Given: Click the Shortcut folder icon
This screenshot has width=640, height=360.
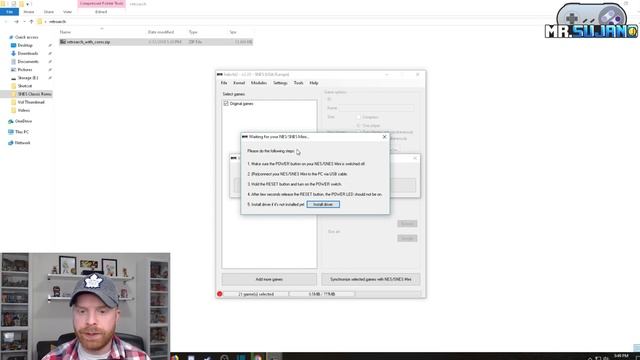Looking at the screenshot, I should point(13,86).
